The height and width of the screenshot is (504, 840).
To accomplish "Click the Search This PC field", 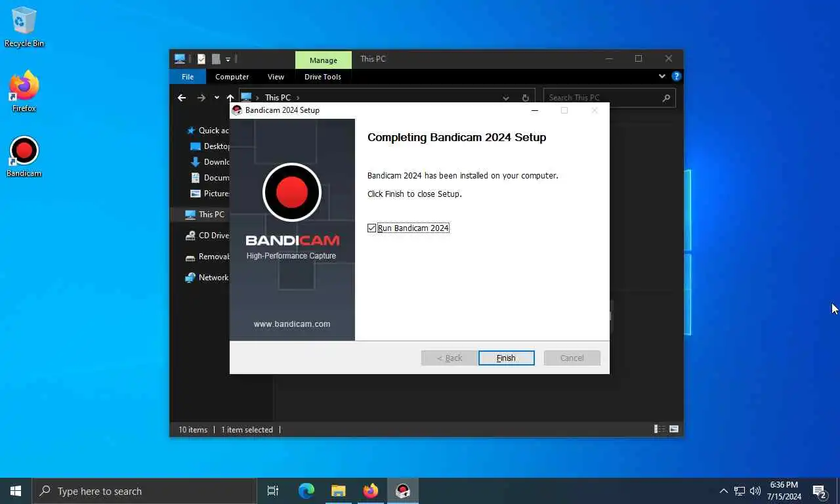I will (609, 98).
